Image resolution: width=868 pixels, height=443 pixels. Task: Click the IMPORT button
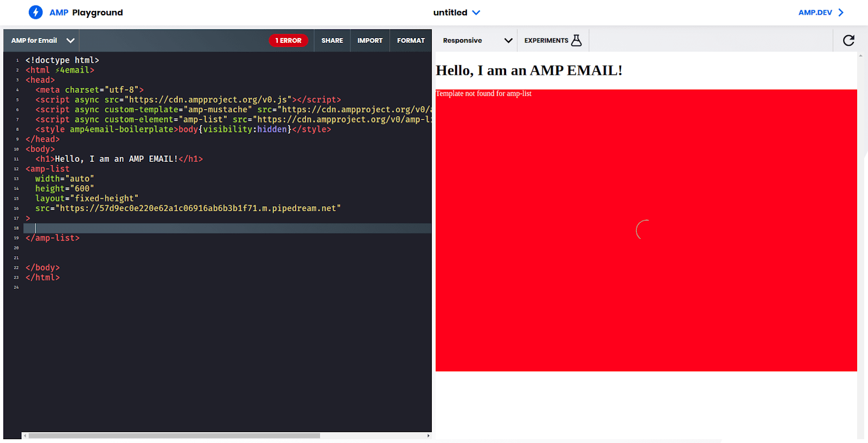point(370,41)
